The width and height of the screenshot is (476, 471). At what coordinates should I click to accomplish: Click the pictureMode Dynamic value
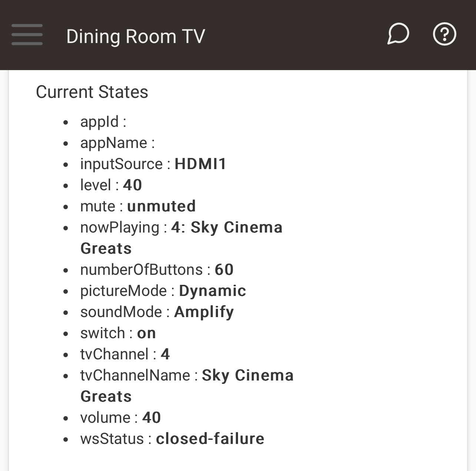[x=212, y=291]
